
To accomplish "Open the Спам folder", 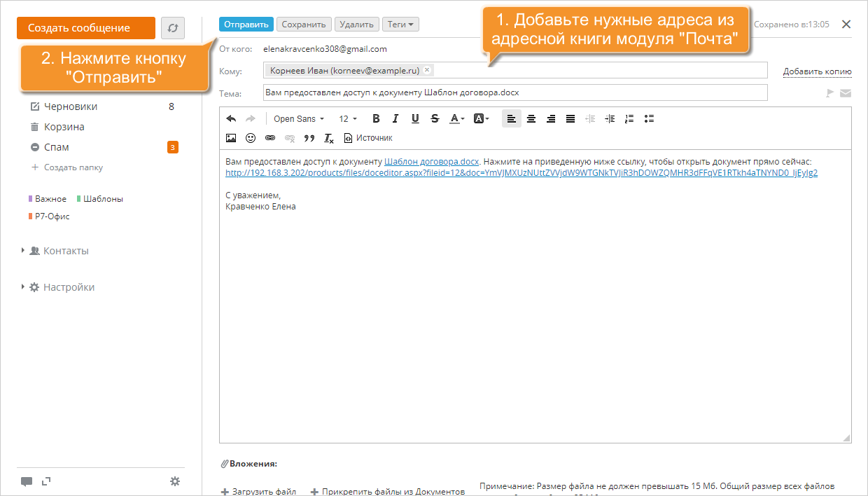I will click(56, 147).
